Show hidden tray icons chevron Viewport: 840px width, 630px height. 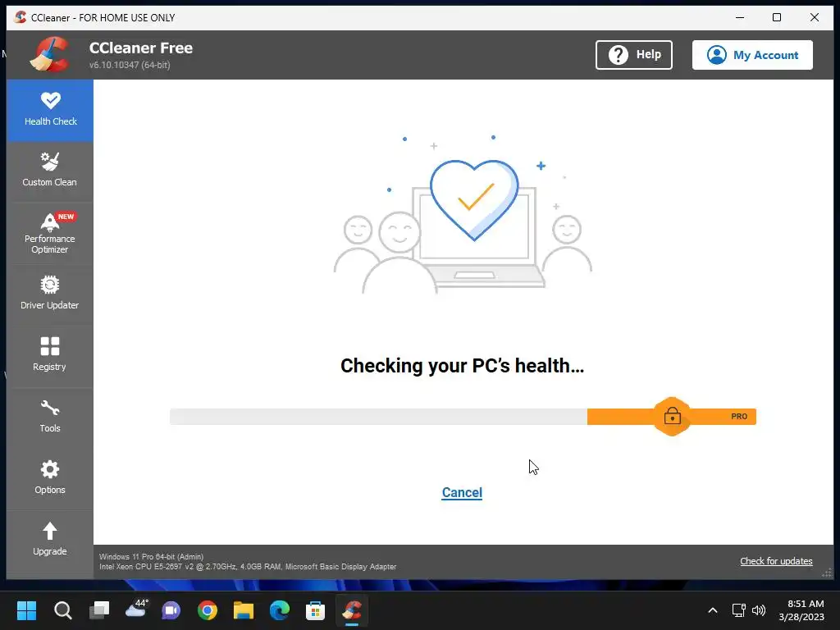[713, 610]
